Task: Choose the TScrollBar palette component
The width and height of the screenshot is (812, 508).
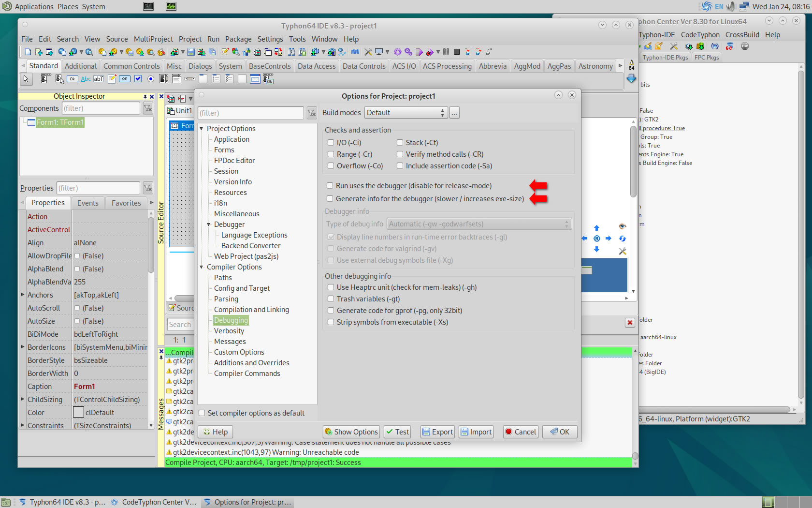Action: 190,79
